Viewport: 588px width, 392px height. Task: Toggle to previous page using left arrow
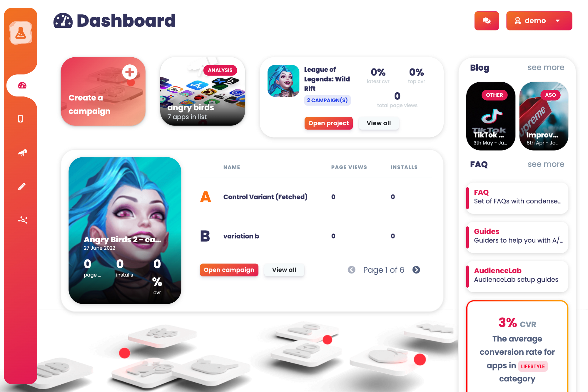point(352,270)
